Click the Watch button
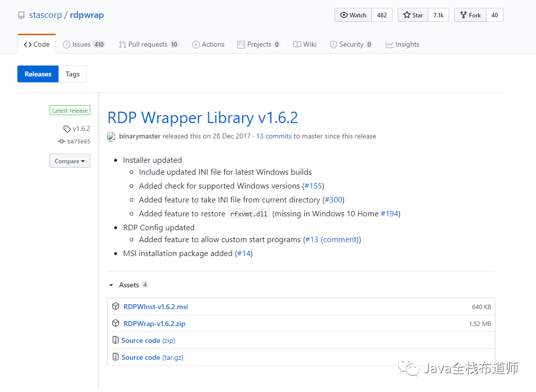Image resolution: width=536 pixels, height=392 pixels. [x=353, y=15]
